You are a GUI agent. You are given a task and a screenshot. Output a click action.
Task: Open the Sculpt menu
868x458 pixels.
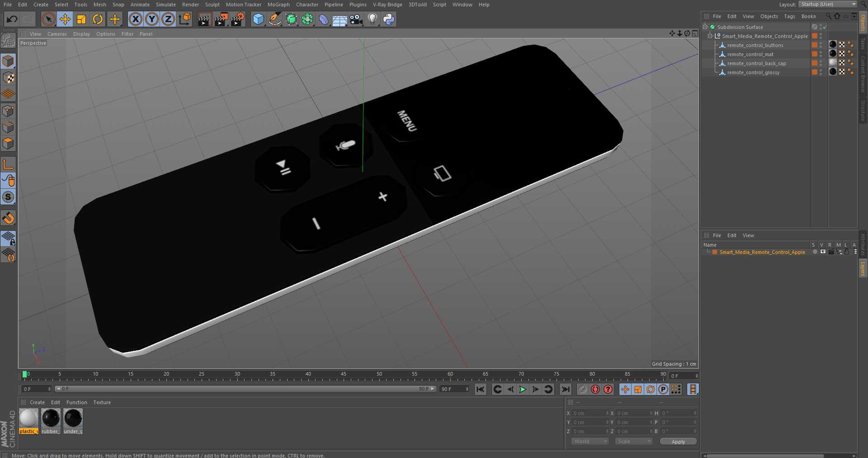212,5
